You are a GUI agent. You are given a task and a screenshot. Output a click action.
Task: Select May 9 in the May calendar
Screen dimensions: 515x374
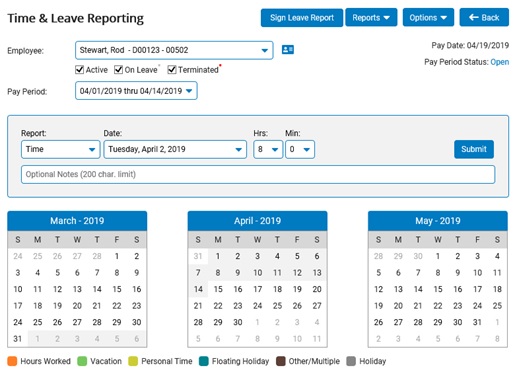click(458, 273)
